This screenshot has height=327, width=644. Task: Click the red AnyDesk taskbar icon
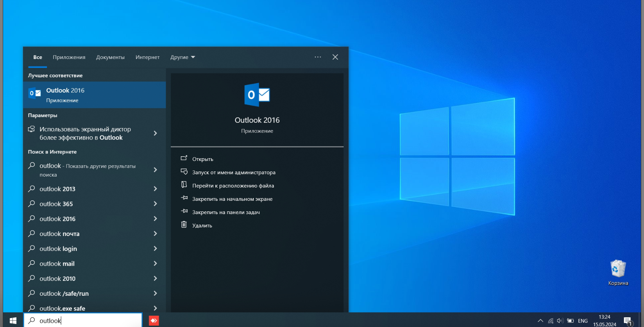click(x=154, y=321)
